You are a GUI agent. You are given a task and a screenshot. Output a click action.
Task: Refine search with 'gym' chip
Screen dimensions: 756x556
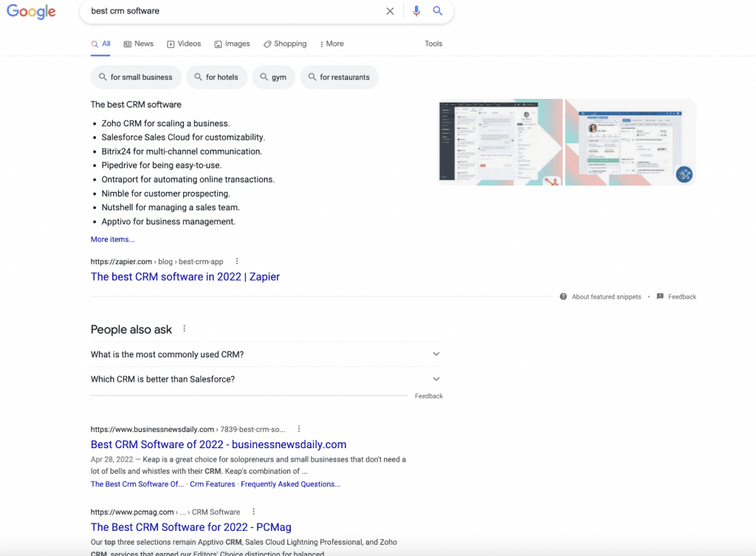point(273,77)
